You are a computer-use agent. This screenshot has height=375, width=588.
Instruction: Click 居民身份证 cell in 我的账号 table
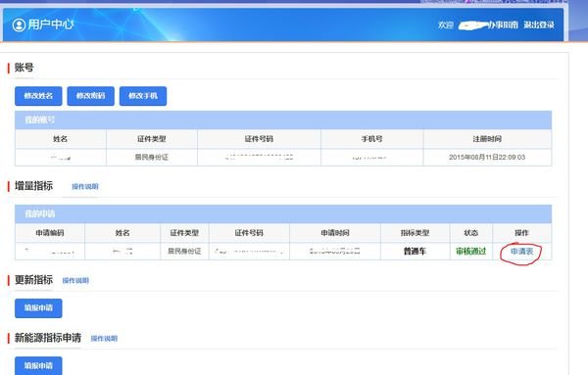point(152,158)
